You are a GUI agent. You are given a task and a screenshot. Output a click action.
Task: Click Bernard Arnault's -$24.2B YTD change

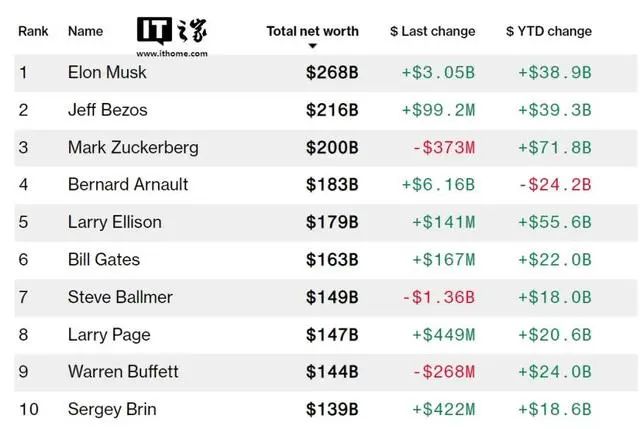[555, 185]
